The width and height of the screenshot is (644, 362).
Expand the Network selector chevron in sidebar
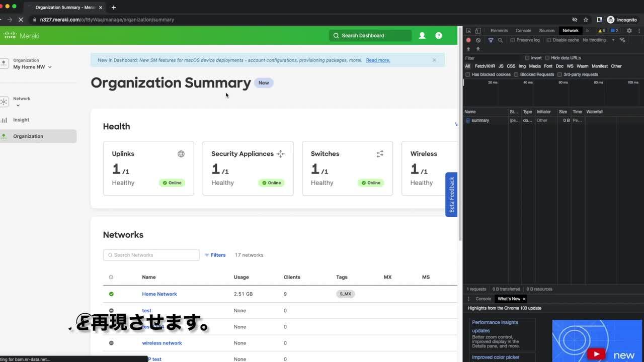point(18,106)
